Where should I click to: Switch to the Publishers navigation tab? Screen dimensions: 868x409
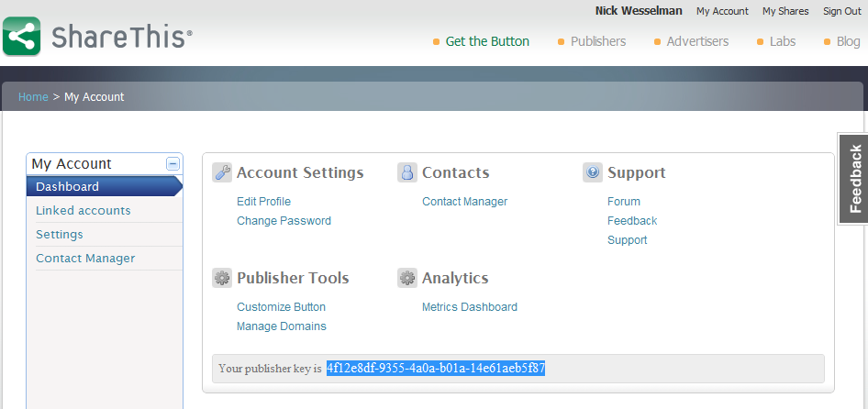pyautogui.click(x=597, y=41)
